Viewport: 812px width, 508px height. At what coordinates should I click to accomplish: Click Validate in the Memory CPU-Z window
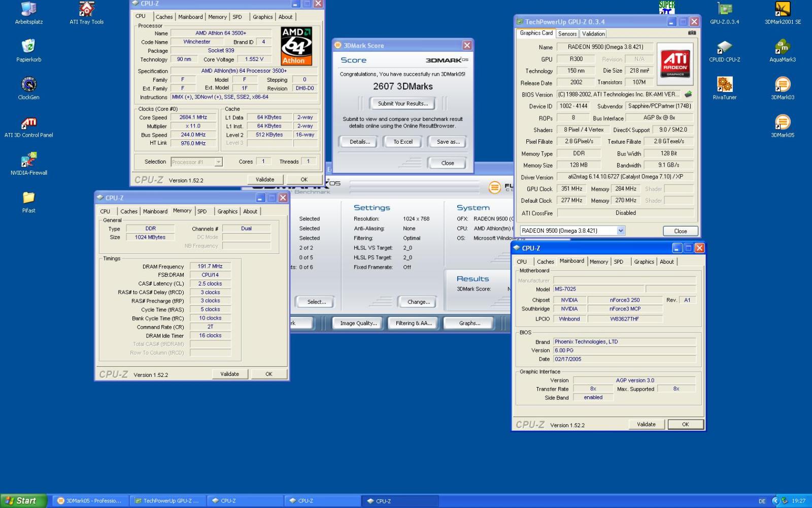pyautogui.click(x=229, y=374)
